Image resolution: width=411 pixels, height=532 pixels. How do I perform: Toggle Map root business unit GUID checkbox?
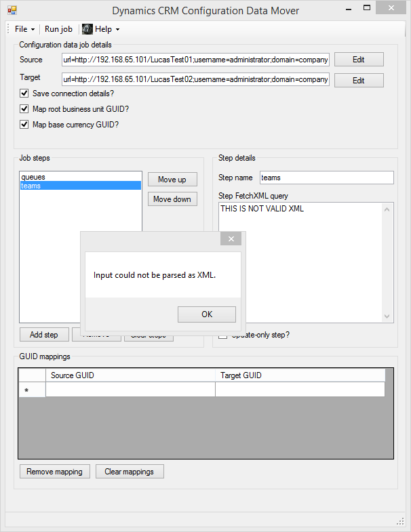point(24,109)
